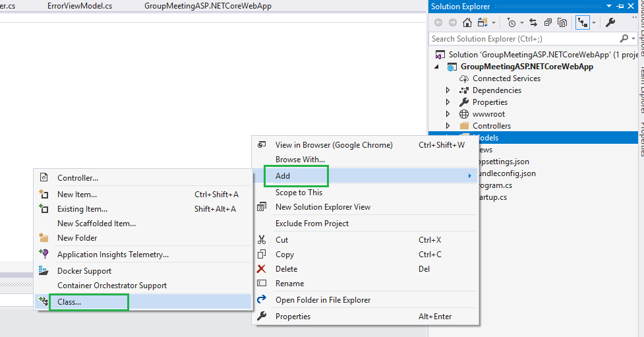Select the bundleconfig.json file

pyautogui.click(x=507, y=173)
